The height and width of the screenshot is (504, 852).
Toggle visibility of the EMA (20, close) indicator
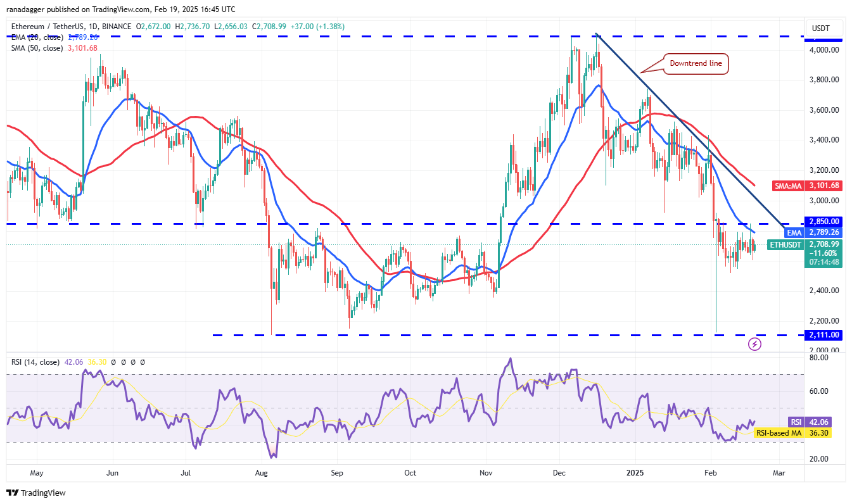(x=35, y=37)
